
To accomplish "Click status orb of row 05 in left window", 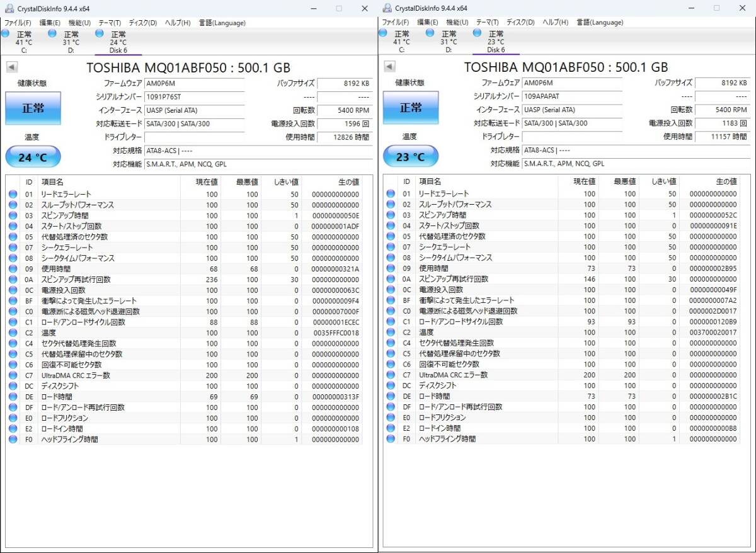I will 13,237.
